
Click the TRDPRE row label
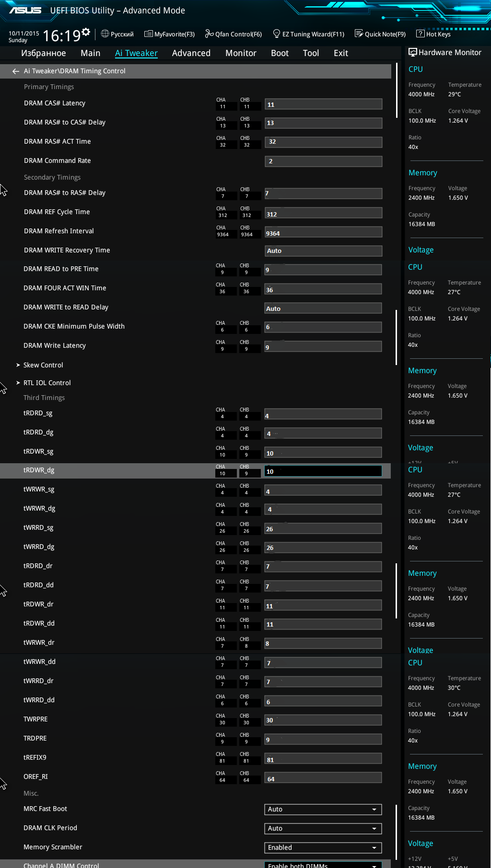click(35, 738)
